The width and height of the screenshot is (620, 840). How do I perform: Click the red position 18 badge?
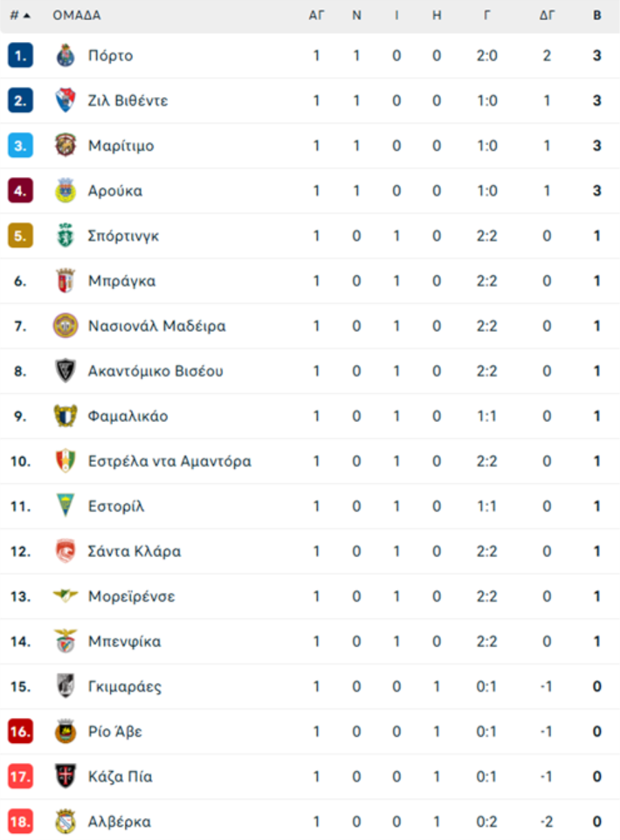tap(21, 821)
